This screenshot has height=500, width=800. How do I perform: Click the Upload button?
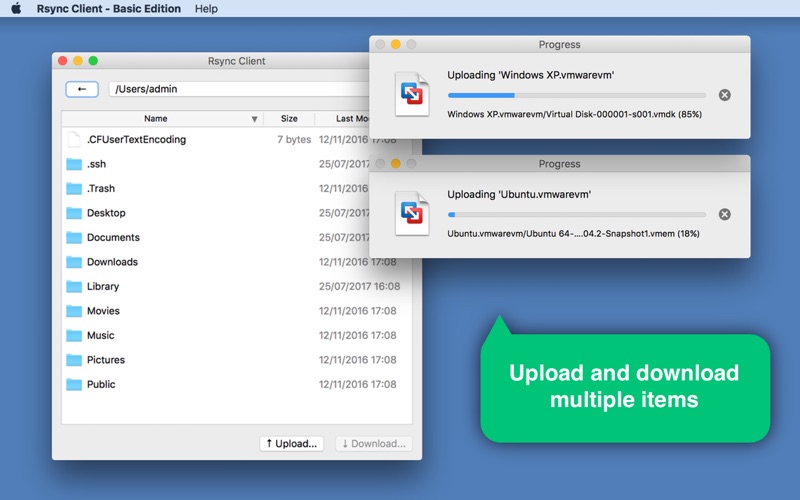click(291, 443)
